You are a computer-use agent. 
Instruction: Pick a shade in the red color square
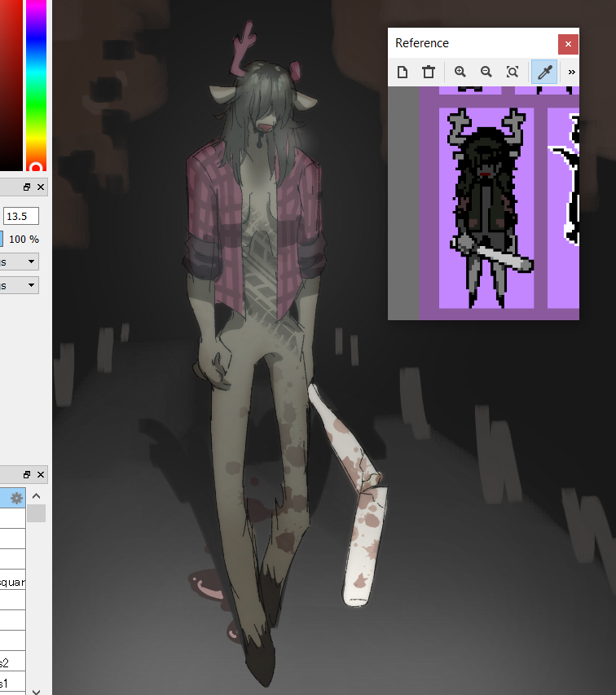[x=11, y=85]
